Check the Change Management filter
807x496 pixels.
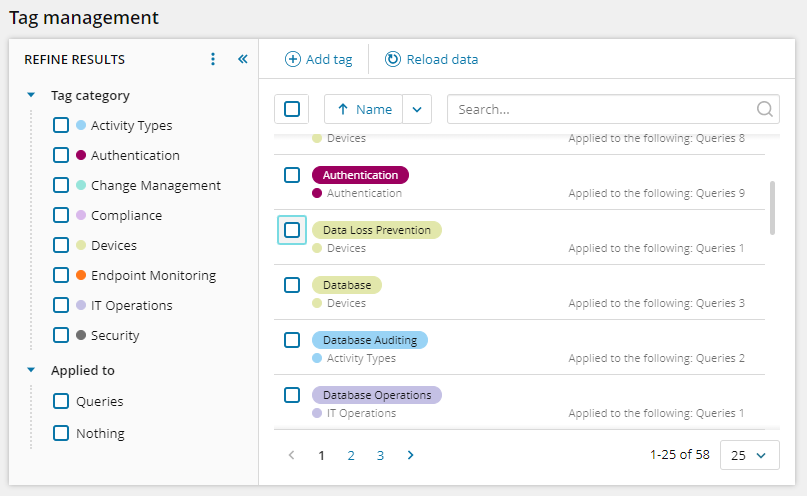point(61,185)
